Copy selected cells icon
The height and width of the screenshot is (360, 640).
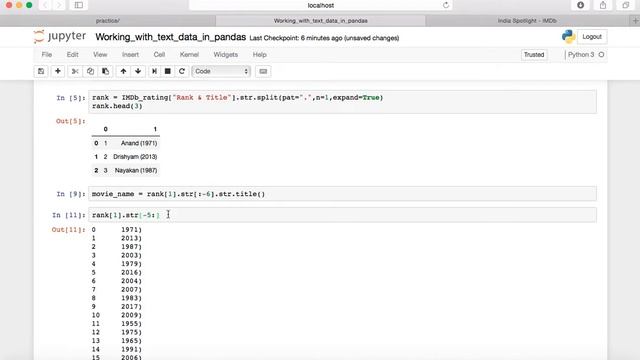pyautogui.click(x=90, y=71)
